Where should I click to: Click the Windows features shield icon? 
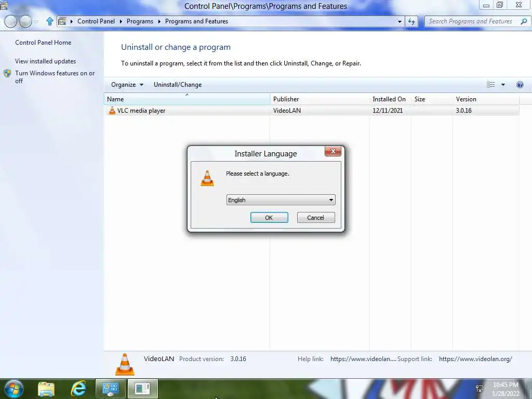click(7, 73)
